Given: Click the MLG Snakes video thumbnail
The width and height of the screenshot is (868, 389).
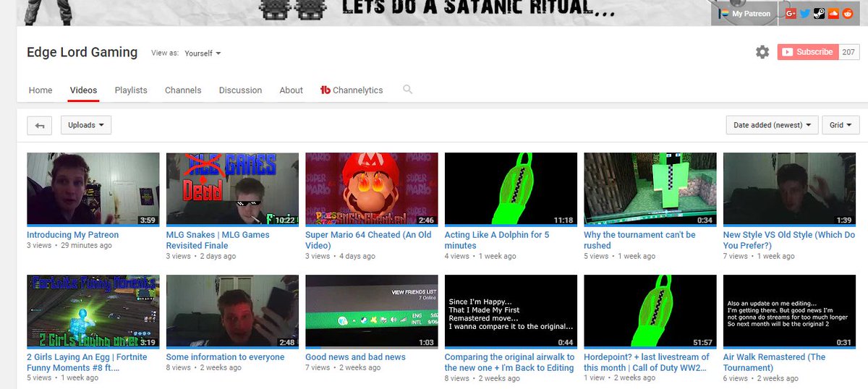Looking at the screenshot, I should [232, 189].
